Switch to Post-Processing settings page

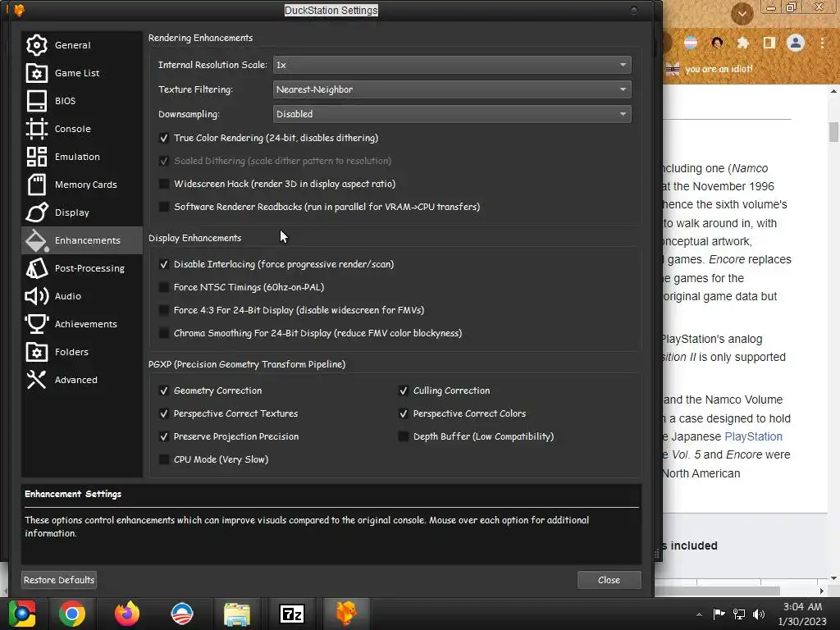tap(82, 268)
